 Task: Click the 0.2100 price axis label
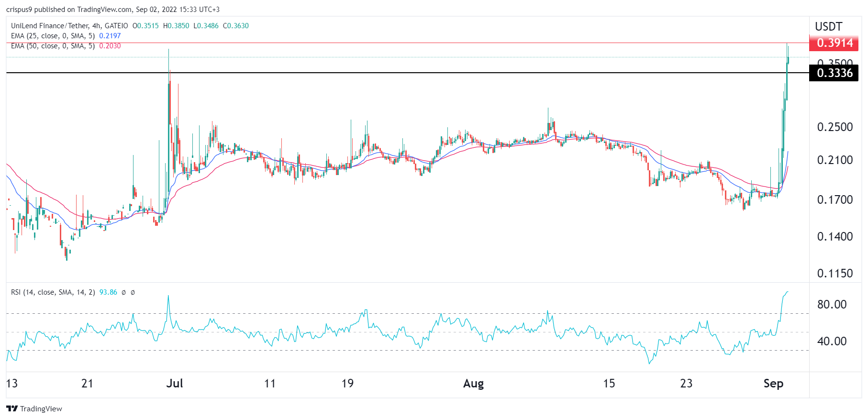tap(835, 160)
